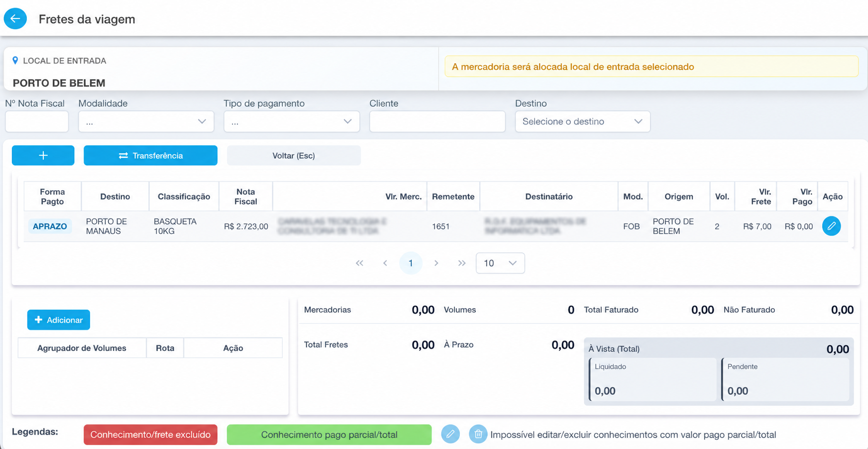
Task: Open the Modalidade dropdown
Action: pos(146,121)
